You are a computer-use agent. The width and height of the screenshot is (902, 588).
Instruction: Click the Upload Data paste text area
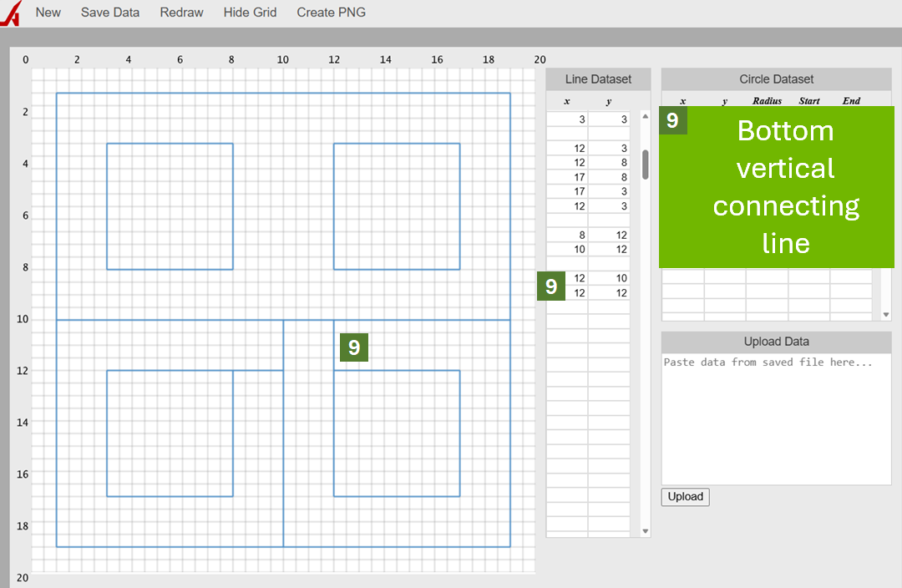(x=776, y=418)
